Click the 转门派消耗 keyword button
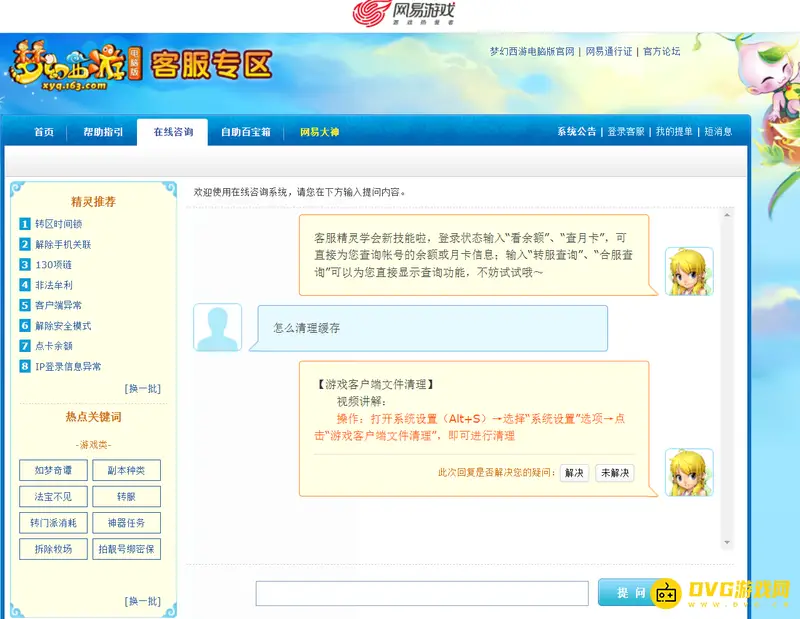The height and width of the screenshot is (619, 800). click(x=54, y=523)
